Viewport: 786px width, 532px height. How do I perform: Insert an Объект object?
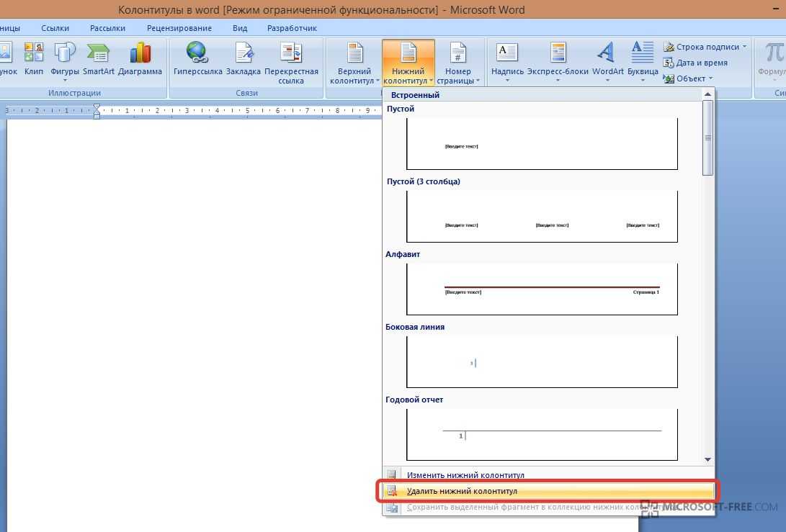coord(684,78)
